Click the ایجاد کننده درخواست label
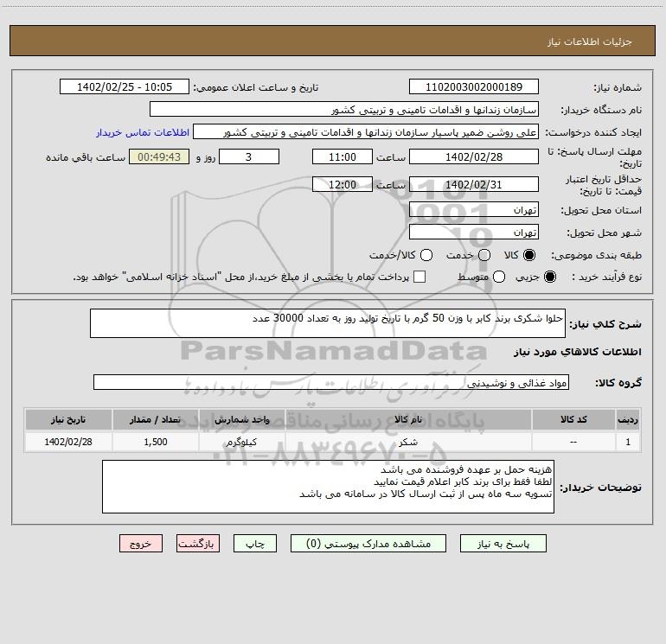Screen dimensions: 666x644 (x=593, y=132)
